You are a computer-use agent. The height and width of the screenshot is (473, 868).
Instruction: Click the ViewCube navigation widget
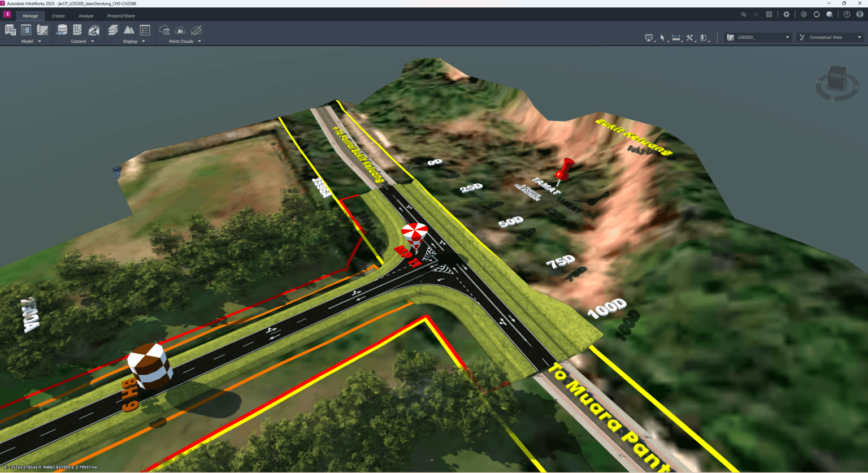(x=837, y=83)
